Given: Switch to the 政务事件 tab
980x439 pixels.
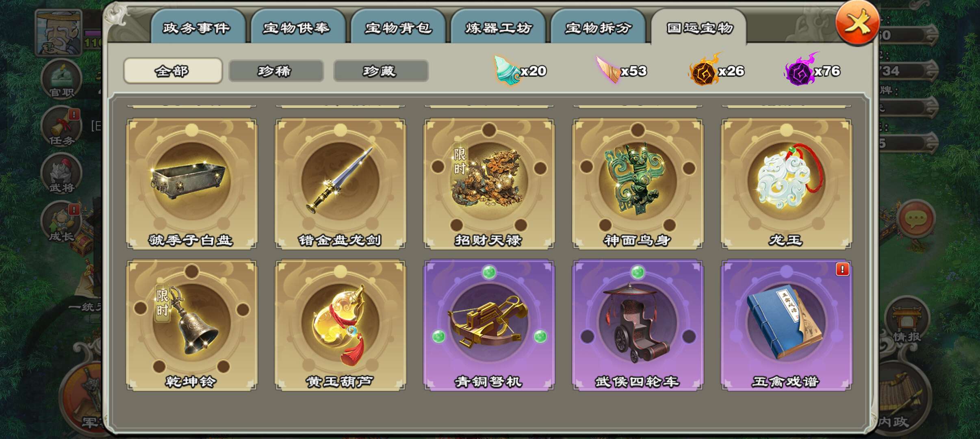Looking at the screenshot, I should pyautogui.click(x=197, y=27).
